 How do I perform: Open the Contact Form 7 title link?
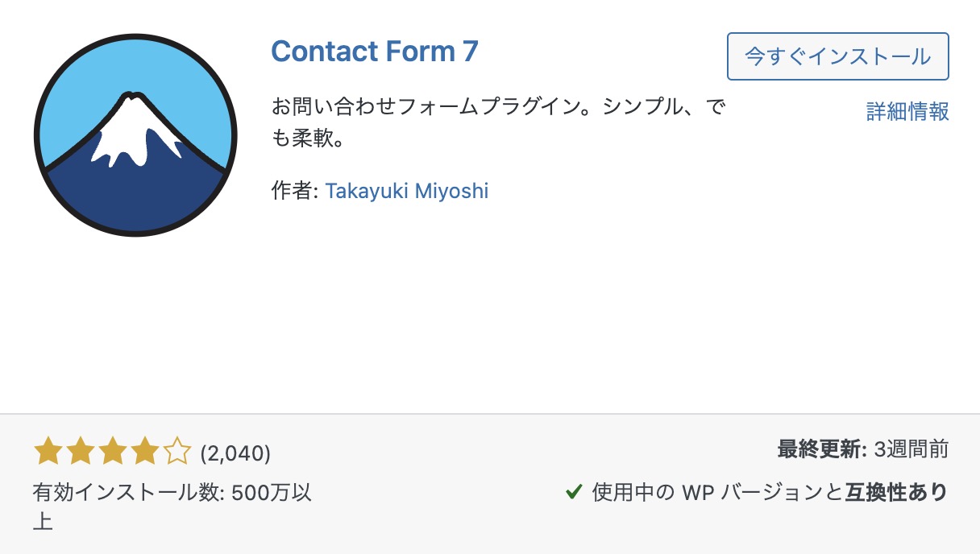click(x=375, y=52)
